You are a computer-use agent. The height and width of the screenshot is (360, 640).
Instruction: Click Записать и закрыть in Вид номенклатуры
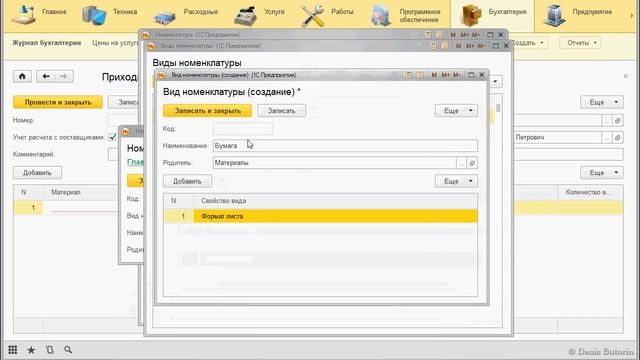click(207, 111)
